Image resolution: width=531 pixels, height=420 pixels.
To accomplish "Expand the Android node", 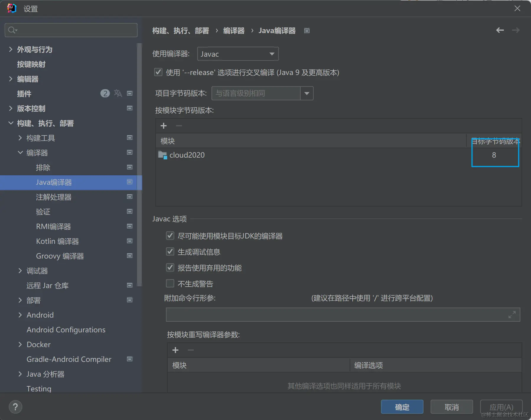I will [20, 315].
